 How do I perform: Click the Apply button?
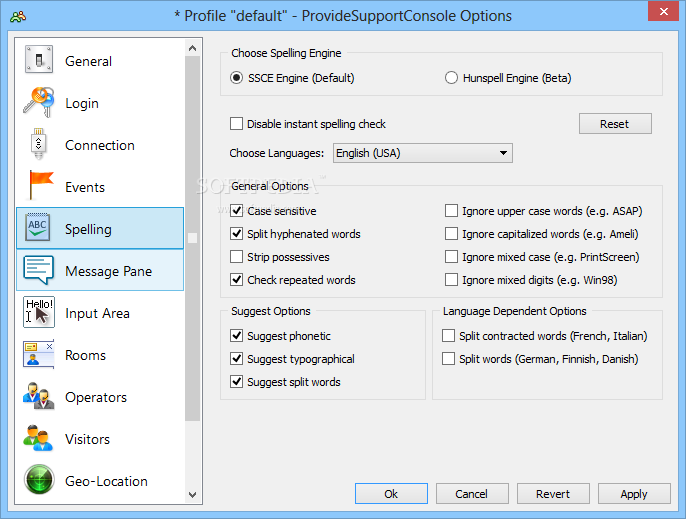coord(634,494)
